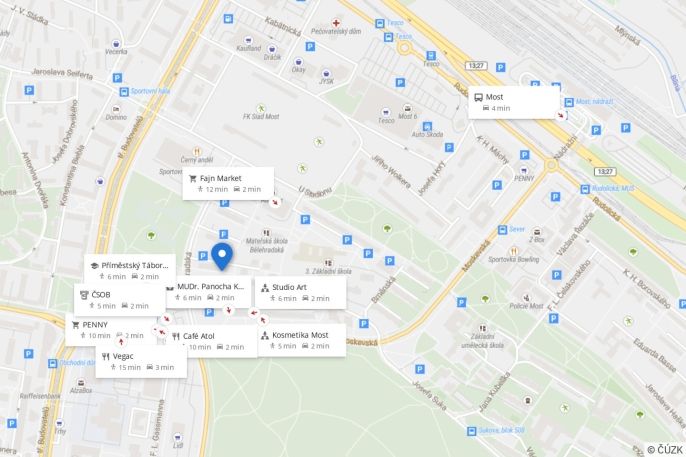The height and width of the screenshot is (457, 686).
Task: Click the Sportovní hala bus stop icon
Action: [x=124, y=92]
